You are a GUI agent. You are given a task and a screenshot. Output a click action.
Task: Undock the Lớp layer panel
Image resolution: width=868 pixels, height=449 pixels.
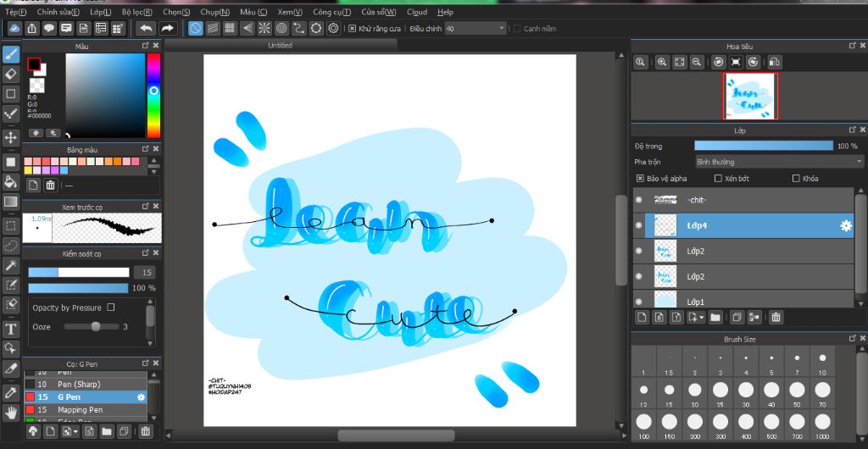pyautogui.click(x=852, y=130)
